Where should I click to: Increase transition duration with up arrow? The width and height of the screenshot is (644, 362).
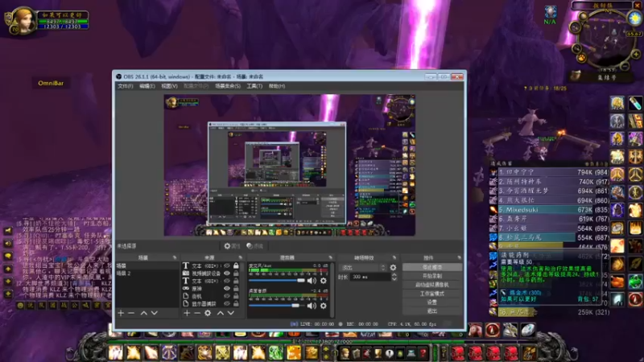tap(394, 275)
